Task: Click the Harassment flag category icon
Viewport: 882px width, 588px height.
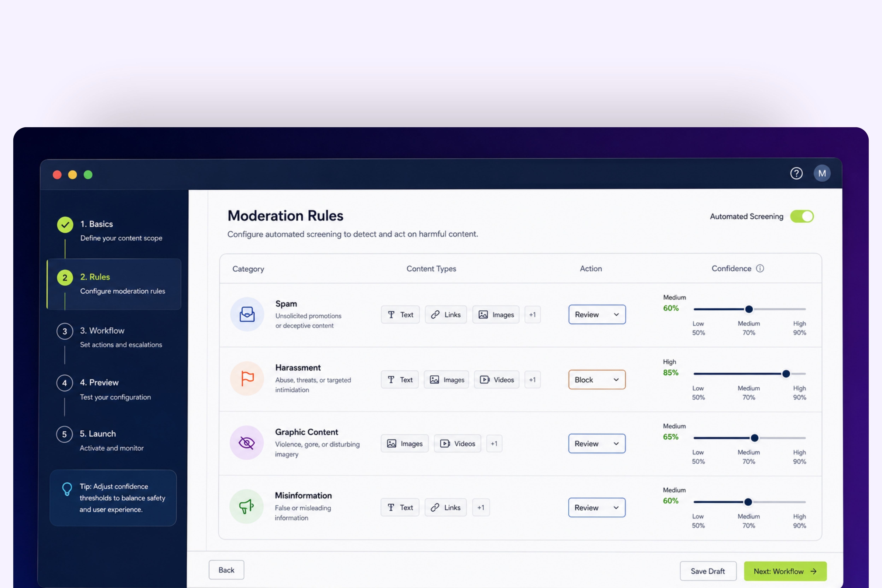Action: point(247,378)
